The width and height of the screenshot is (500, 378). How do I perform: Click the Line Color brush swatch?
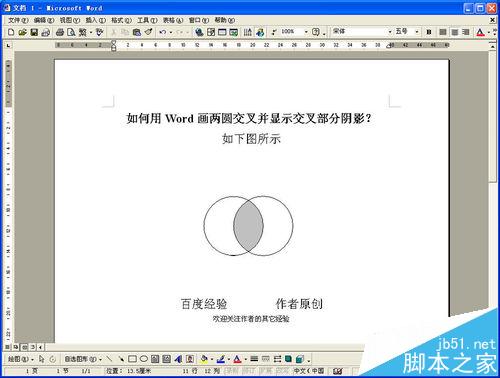[x=221, y=359]
